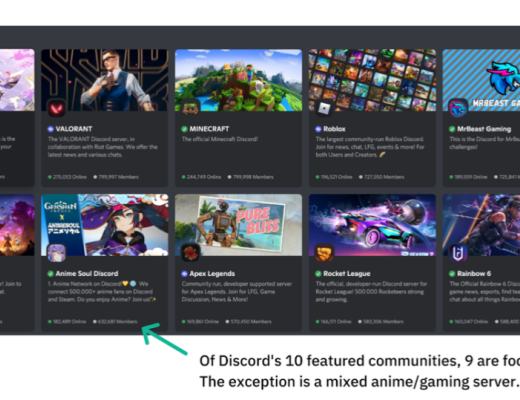Screen dimensions: 520x400
Task: Open the Rainbow 6 operator banner
Action: click(x=481, y=225)
